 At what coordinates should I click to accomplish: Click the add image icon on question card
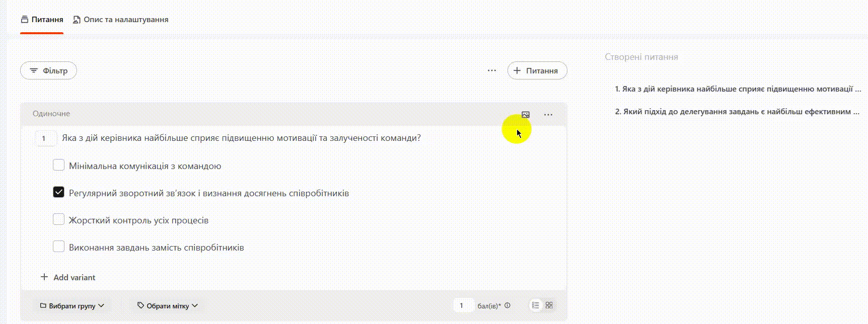tap(525, 115)
